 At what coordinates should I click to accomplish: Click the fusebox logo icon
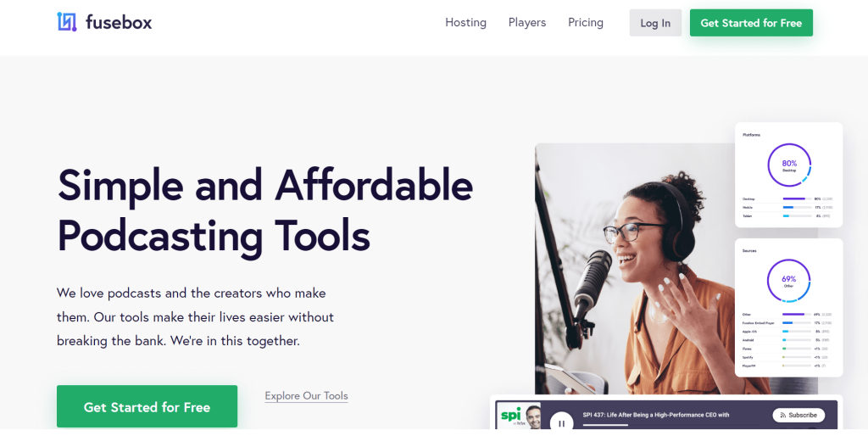click(x=67, y=22)
